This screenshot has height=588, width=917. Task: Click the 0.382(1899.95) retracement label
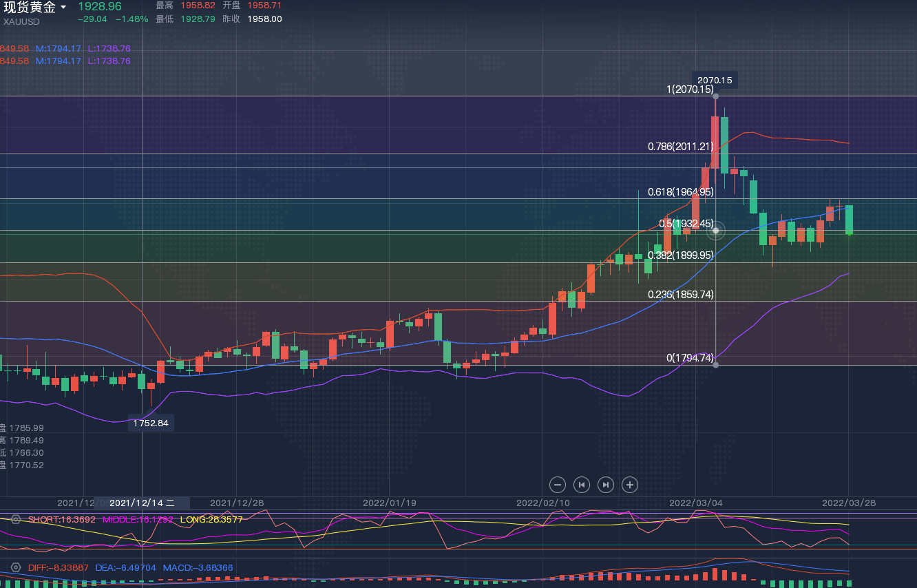click(x=680, y=255)
